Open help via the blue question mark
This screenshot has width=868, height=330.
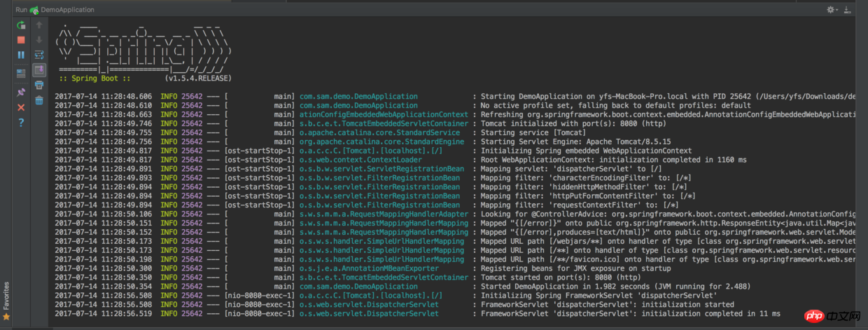click(21, 123)
